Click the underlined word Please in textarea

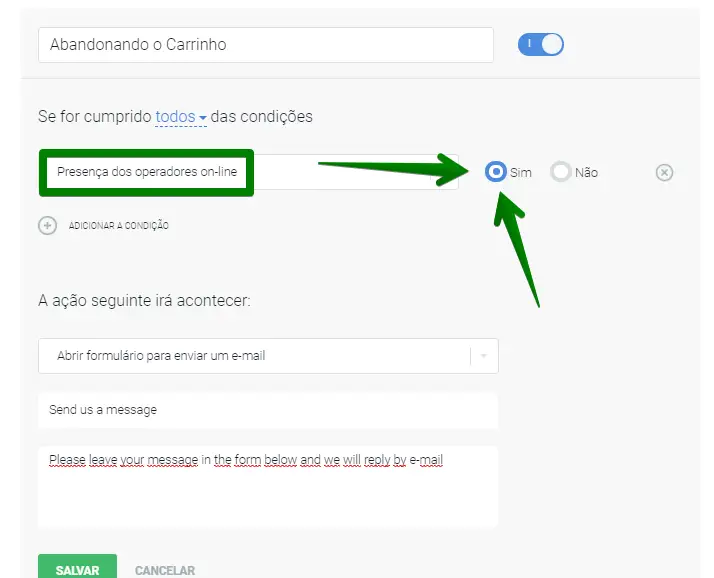tap(67, 461)
